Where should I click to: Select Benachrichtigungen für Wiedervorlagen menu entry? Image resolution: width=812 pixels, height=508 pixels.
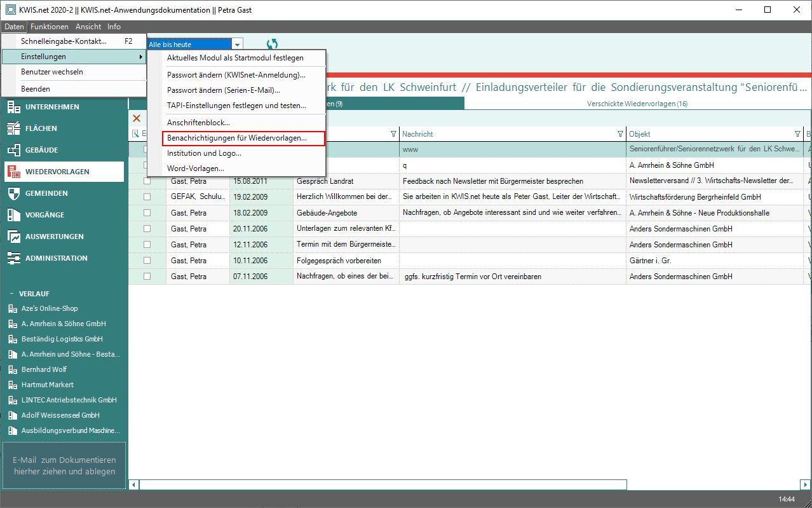(236, 137)
